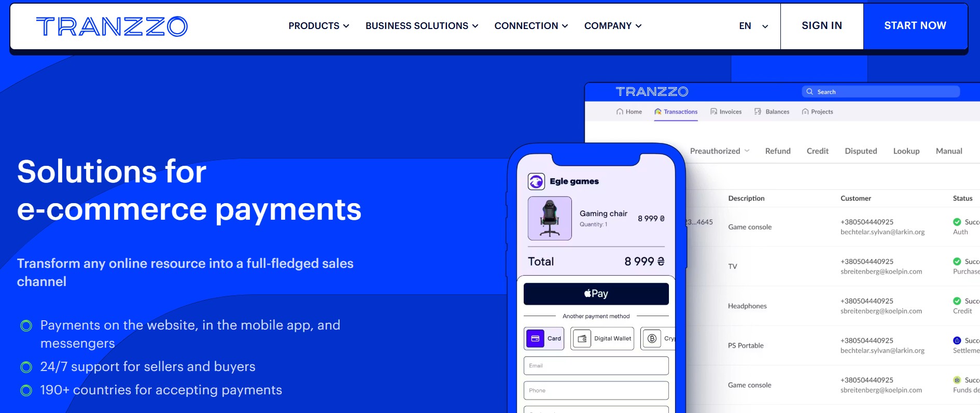Click the bechtelar.sylvan@larkin.org email in PS Portable row
Screen dimensions: 980x413
pos(883,350)
